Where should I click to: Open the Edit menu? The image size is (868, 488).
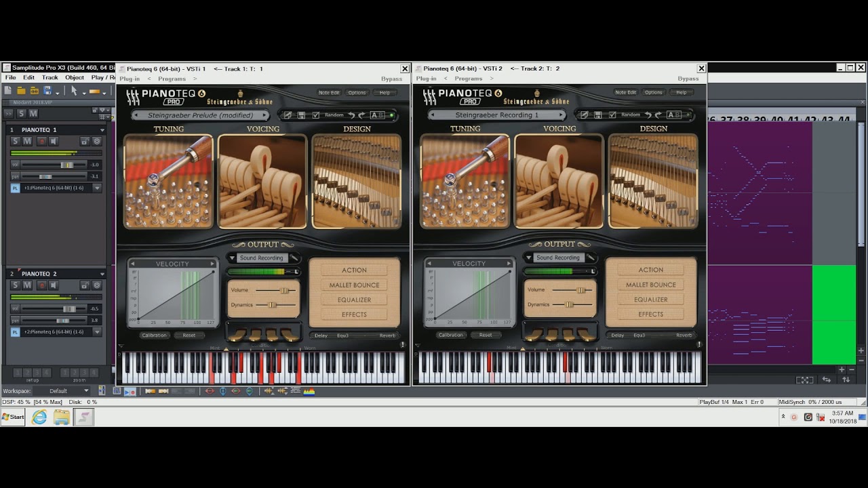coord(28,78)
